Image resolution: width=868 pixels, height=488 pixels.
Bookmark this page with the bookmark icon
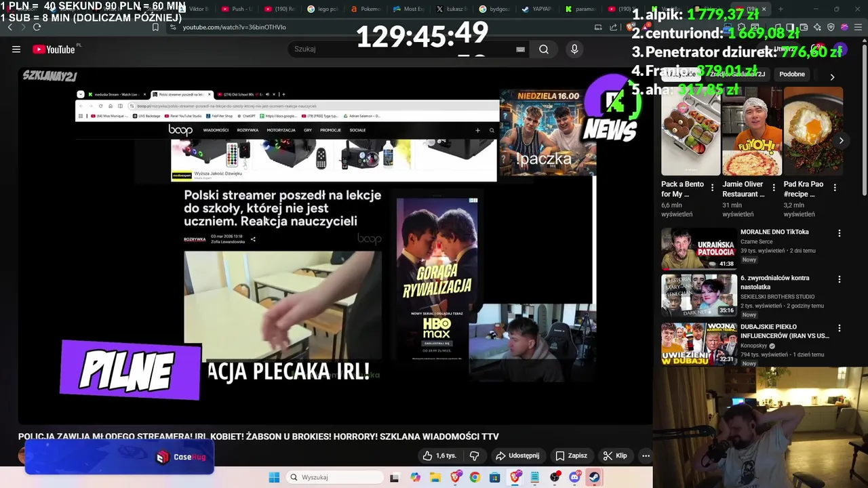point(155,27)
